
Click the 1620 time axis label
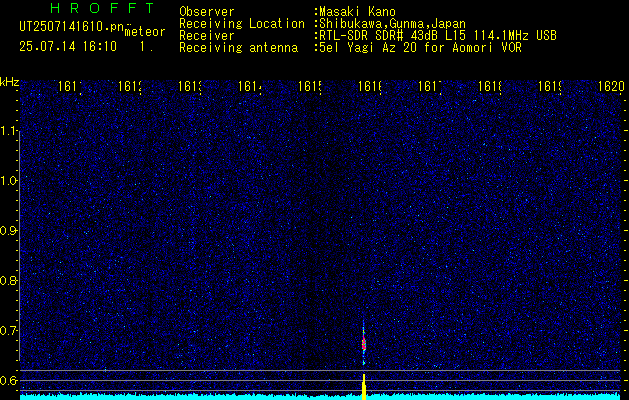[x=612, y=87]
